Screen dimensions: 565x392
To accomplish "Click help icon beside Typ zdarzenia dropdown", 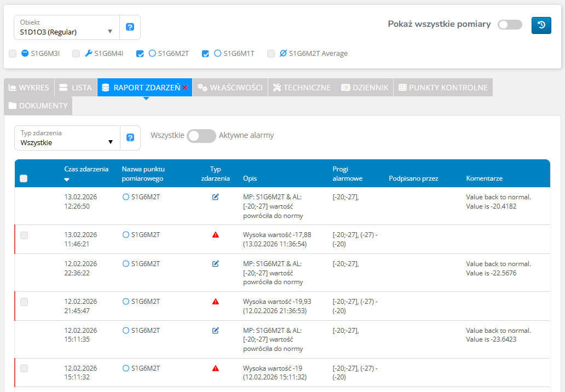I will [x=130, y=138].
